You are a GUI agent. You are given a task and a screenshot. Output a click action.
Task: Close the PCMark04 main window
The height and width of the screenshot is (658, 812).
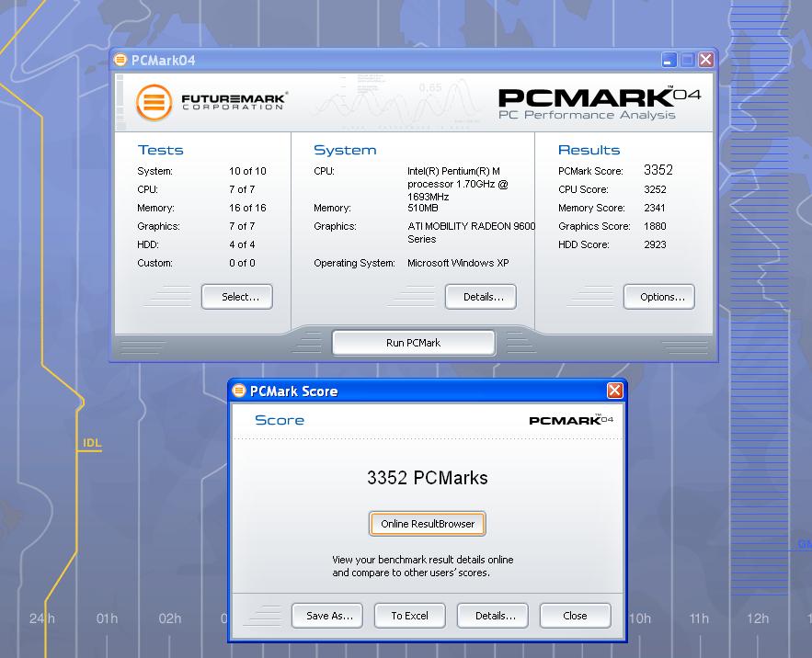(705, 60)
